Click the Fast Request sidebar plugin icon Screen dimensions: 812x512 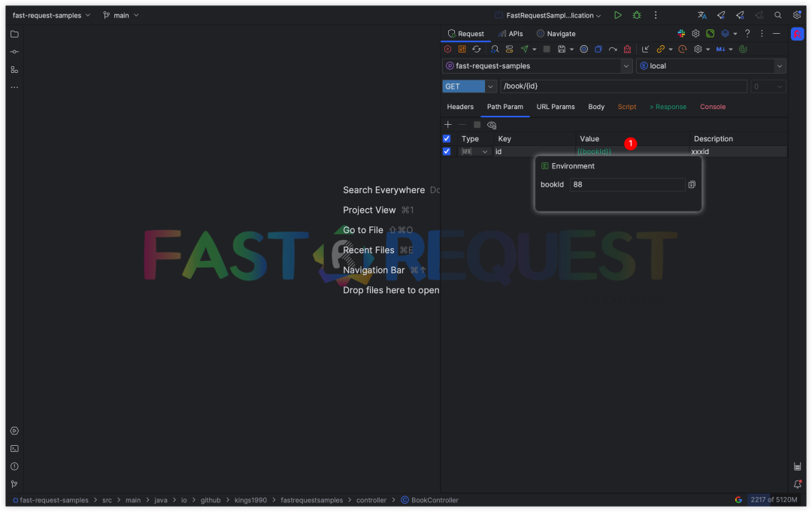pyautogui.click(x=797, y=34)
